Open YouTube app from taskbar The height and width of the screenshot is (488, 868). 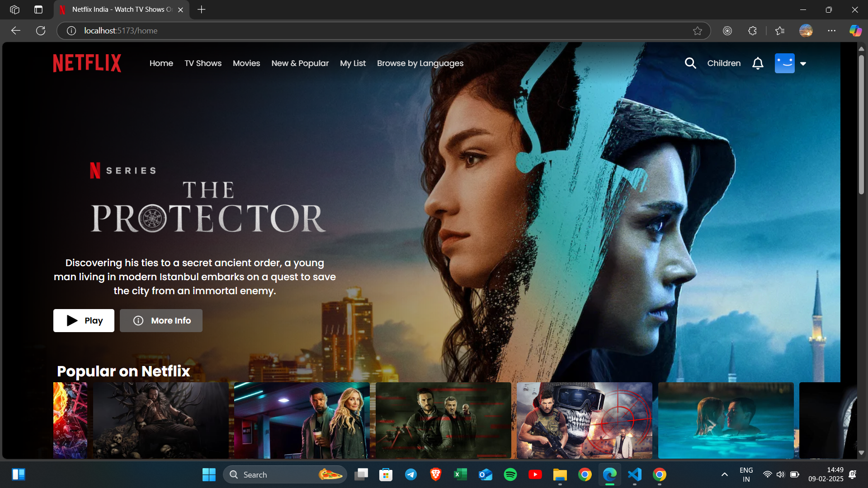point(535,474)
